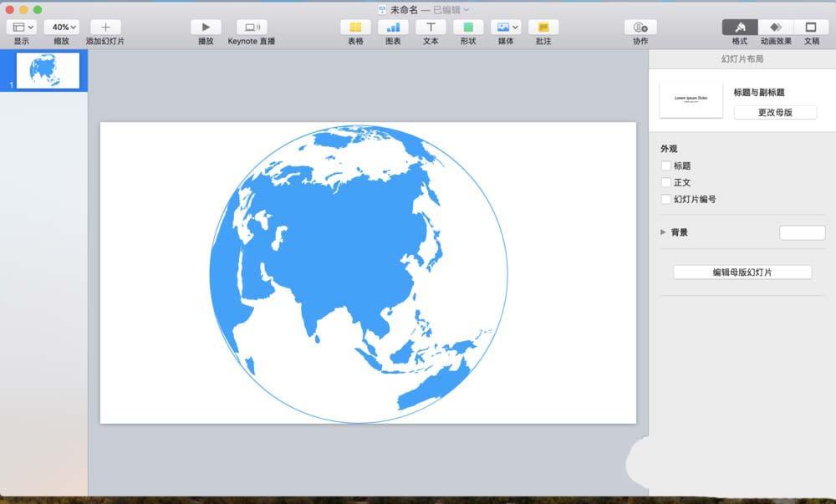836x504 pixels.
Task: Enable the 标题 title checkbox
Action: click(x=665, y=165)
